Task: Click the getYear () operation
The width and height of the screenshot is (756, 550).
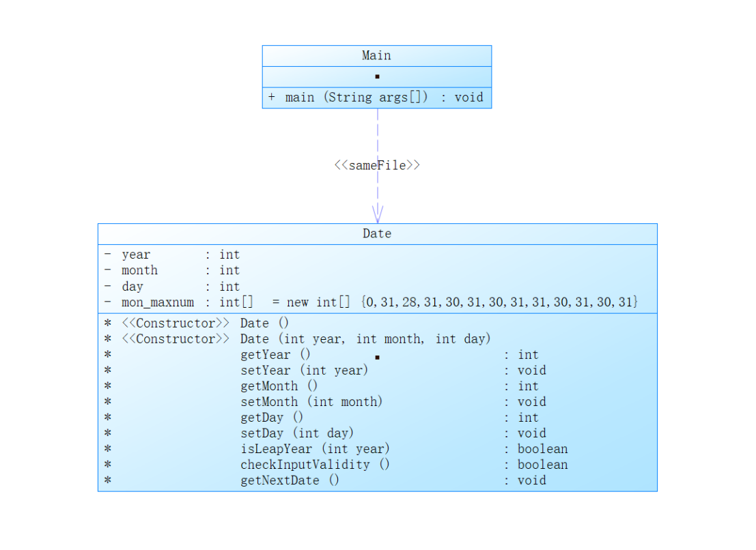Action: (x=275, y=355)
